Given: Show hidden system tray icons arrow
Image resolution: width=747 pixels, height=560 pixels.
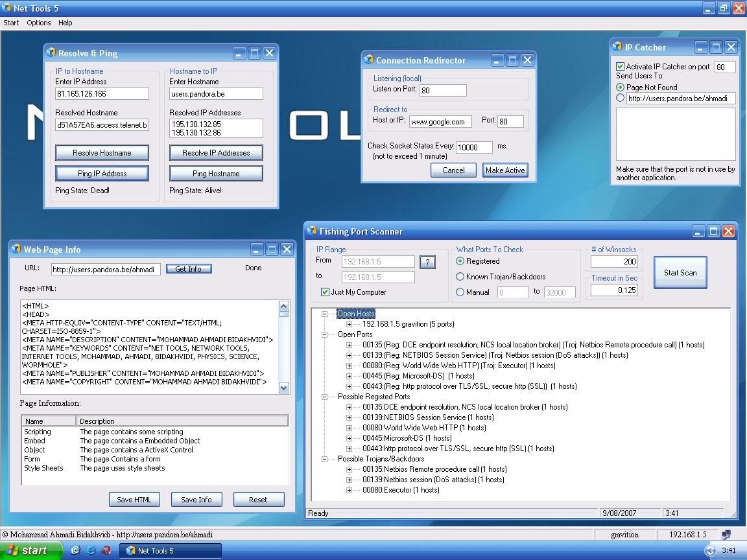Looking at the screenshot, I should [x=710, y=550].
